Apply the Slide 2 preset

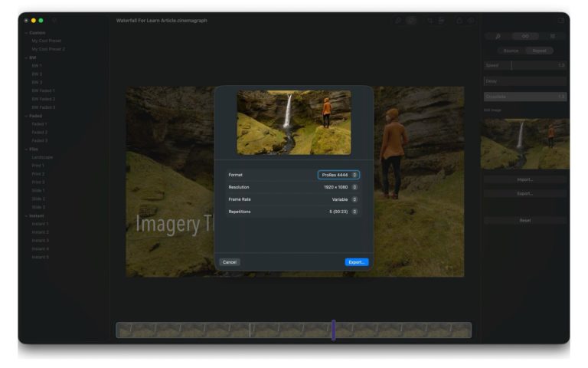click(38, 199)
